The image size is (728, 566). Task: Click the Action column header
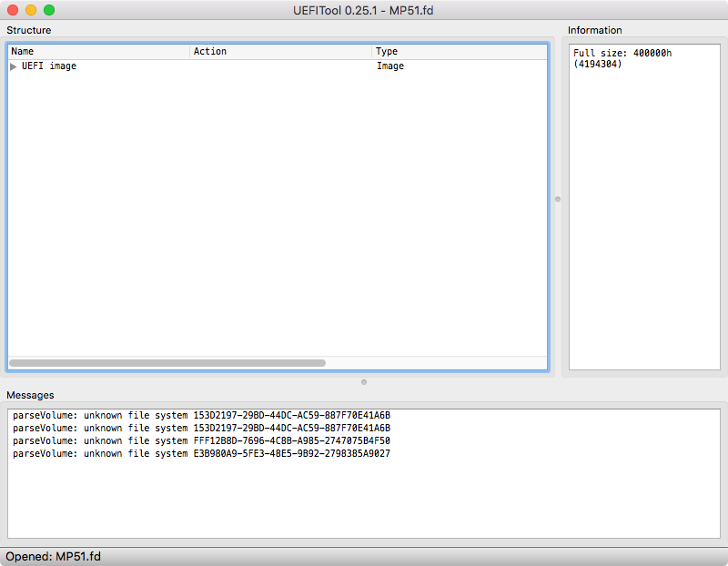tap(280, 51)
